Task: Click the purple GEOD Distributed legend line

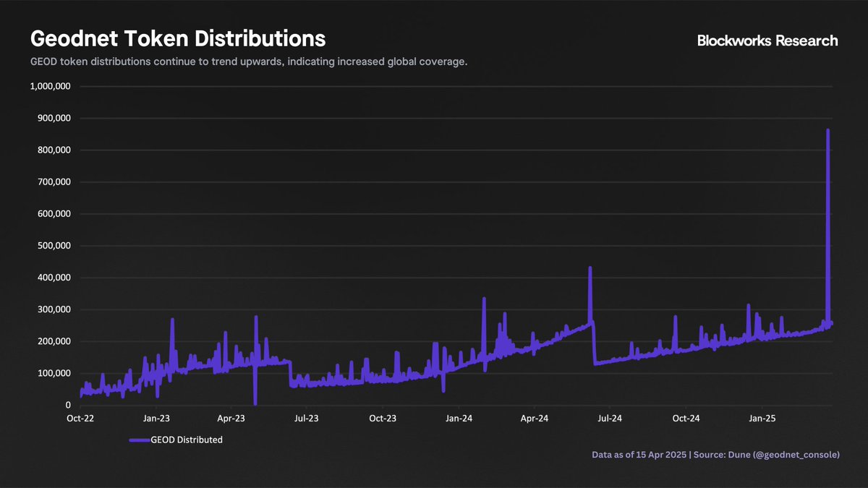Action: tap(139, 440)
